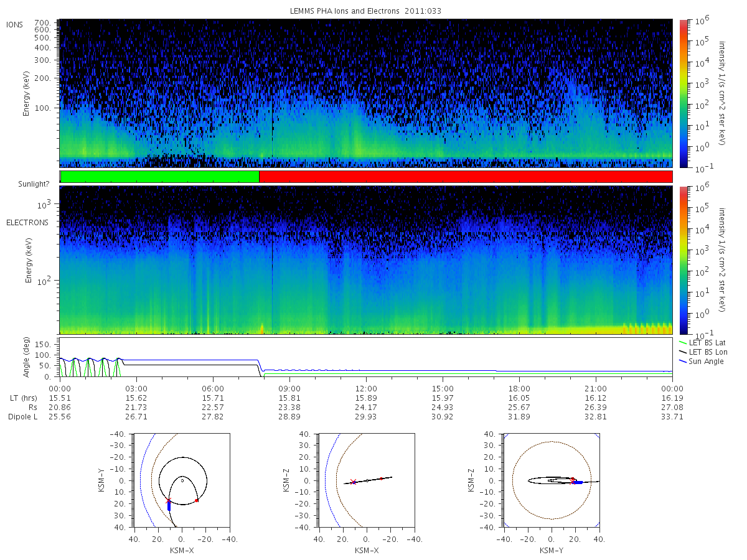Click the IONS panel label
This screenshot has width=747, height=560.
pyautogui.click(x=15, y=24)
